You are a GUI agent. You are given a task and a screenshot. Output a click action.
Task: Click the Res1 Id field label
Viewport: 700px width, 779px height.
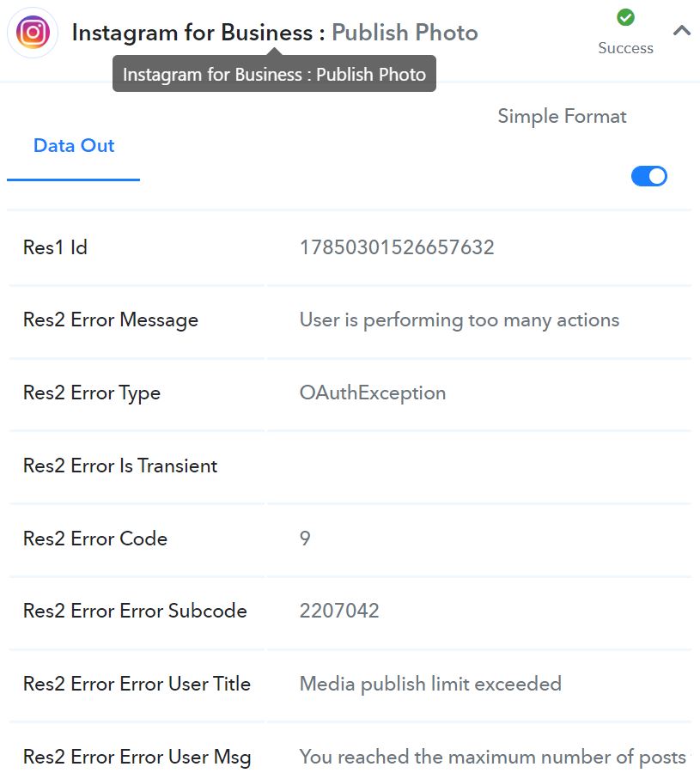coord(55,247)
